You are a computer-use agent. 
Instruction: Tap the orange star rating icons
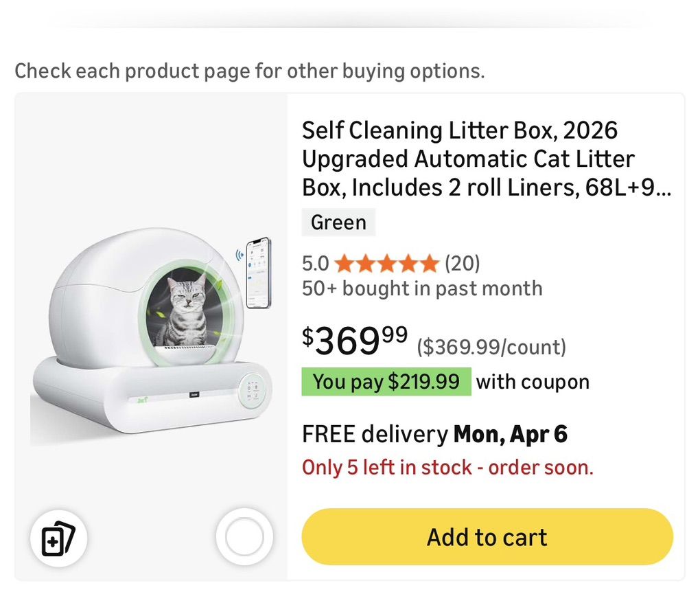point(387,263)
